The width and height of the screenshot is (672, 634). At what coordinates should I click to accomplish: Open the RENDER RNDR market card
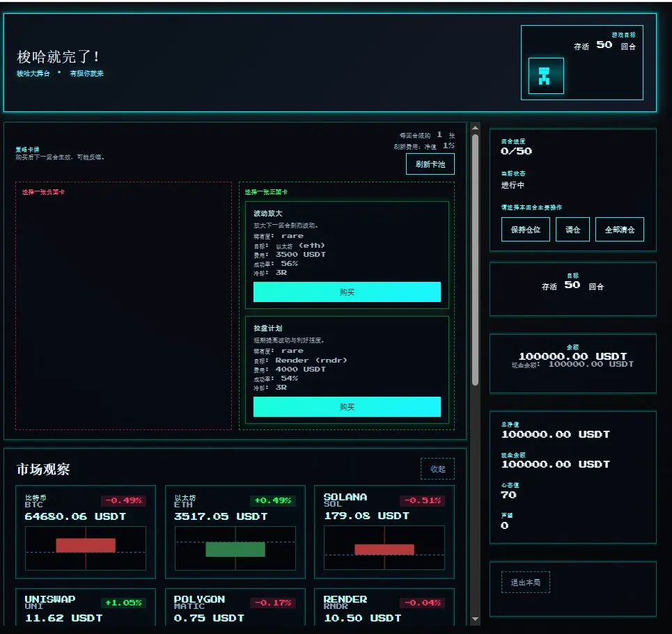pyautogui.click(x=384, y=607)
